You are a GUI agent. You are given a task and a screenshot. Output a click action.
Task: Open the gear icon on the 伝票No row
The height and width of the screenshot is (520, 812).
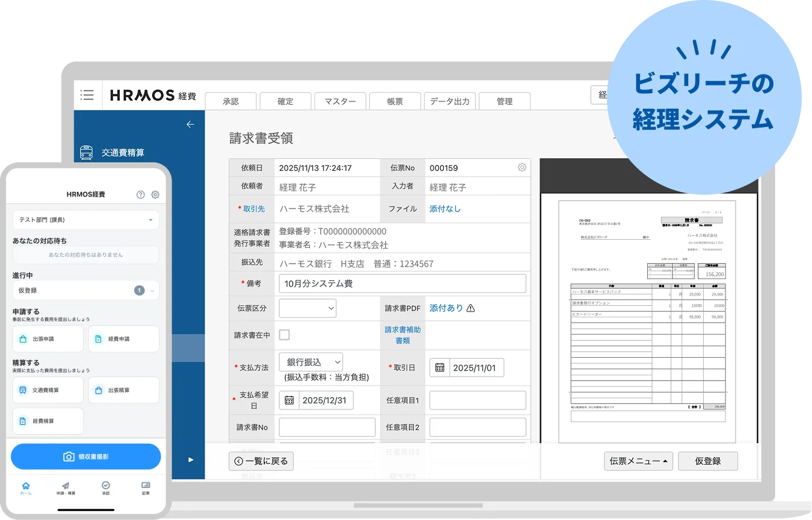521,167
